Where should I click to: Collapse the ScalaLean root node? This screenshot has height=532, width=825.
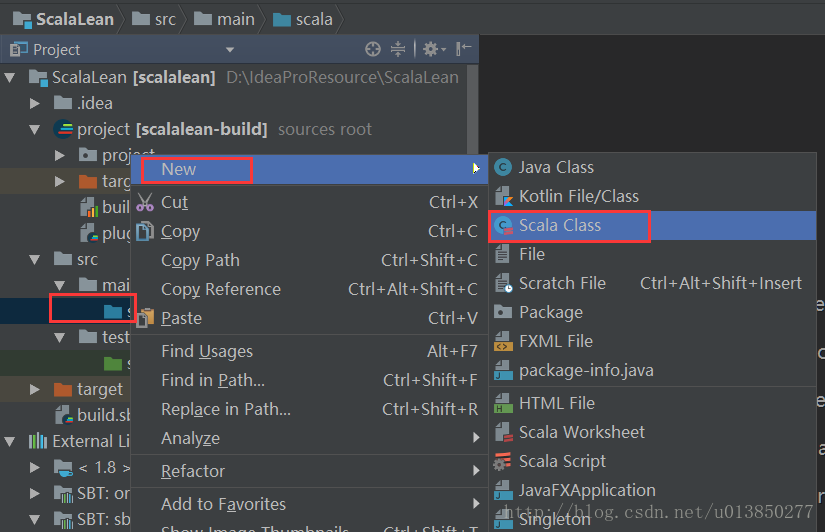[x=9, y=78]
